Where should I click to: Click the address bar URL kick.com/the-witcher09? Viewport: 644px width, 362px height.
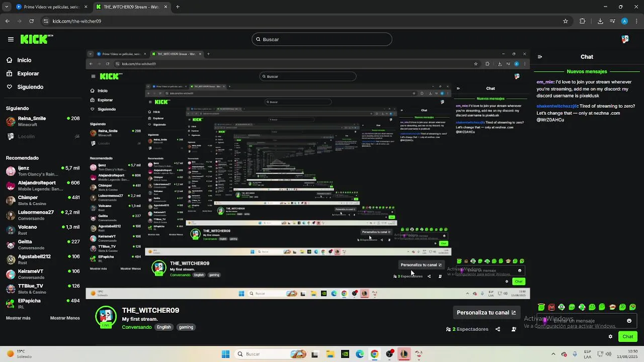[x=77, y=21]
